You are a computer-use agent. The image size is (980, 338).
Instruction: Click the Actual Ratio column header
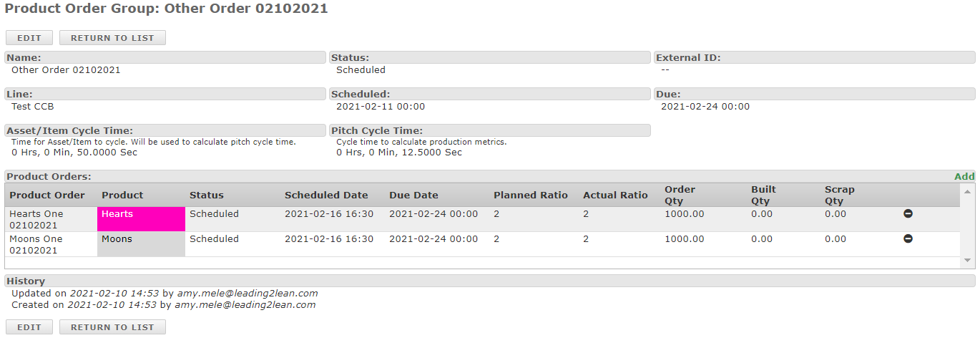click(x=615, y=195)
